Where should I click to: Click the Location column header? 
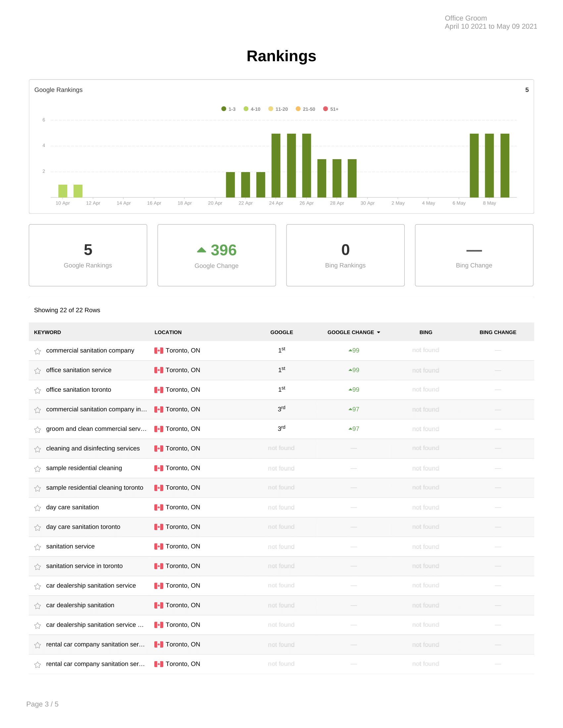(168, 332)
